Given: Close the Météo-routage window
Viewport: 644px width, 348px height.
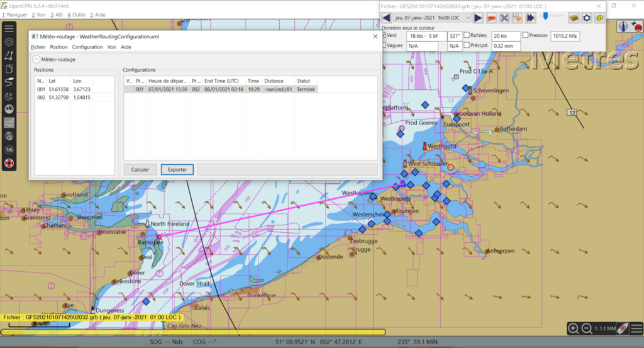Looking at the screenshot, I should [x=375, y=36].
